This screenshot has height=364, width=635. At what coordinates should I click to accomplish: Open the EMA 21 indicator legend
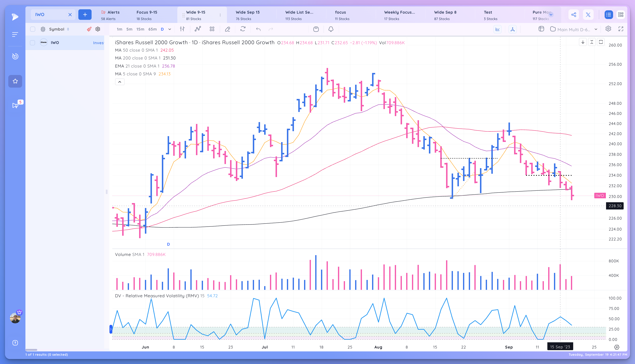145,66
